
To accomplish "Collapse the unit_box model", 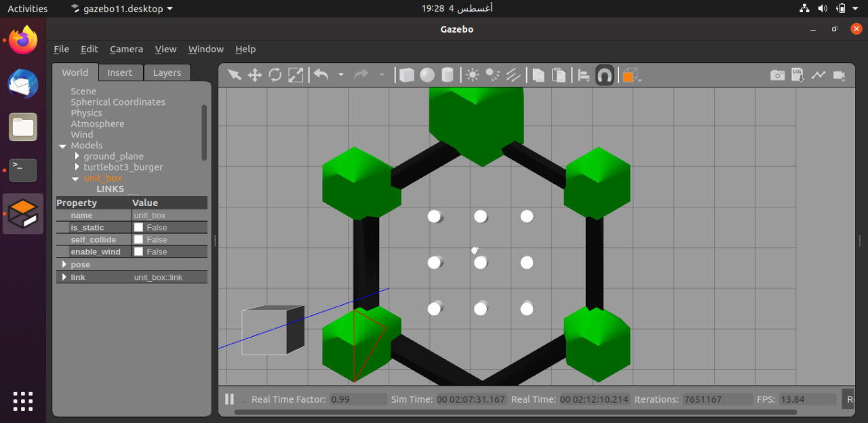I will pos(75,179).
